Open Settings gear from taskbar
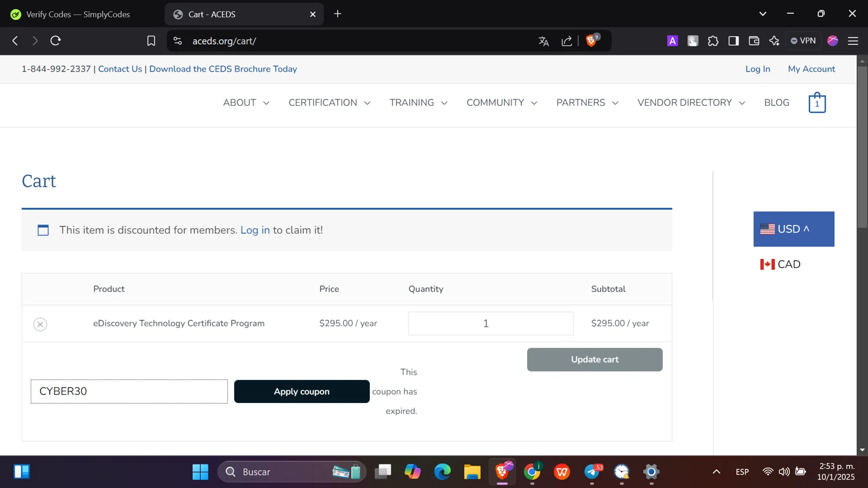 click(x=652, y=472)
